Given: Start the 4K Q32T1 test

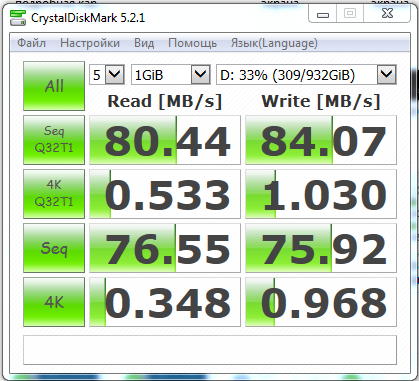Looking at the screenshot, I should 54,194.
